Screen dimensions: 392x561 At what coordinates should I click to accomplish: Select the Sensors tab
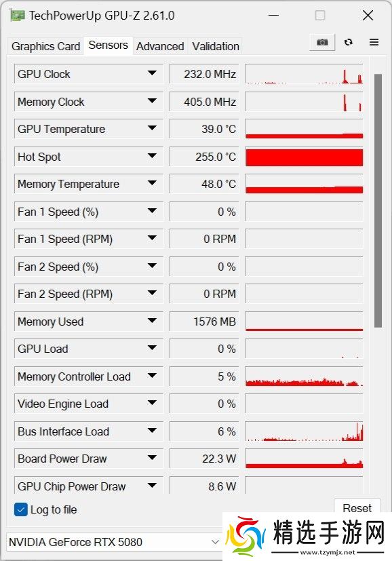pos(107,45)
